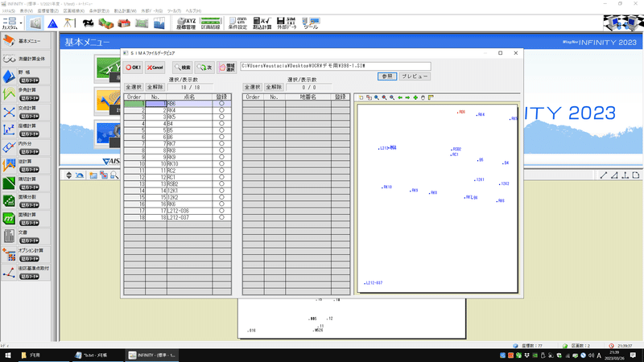Click the 外部データ toolbar button
Screen dimensions: 644x362
point(287,23)
